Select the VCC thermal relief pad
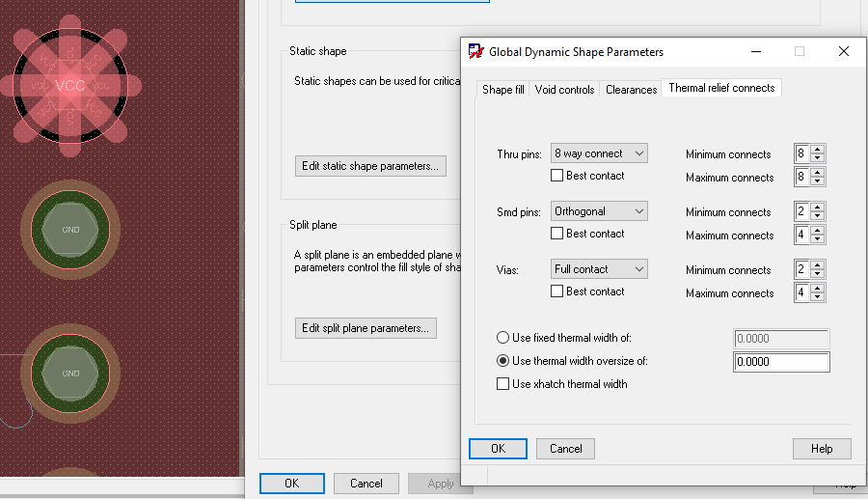 [70, 86]
